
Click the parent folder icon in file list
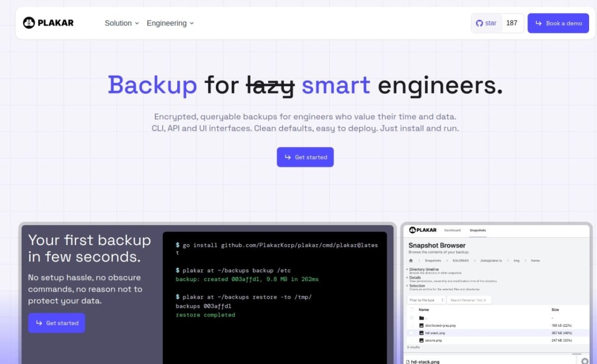(421, 318)
